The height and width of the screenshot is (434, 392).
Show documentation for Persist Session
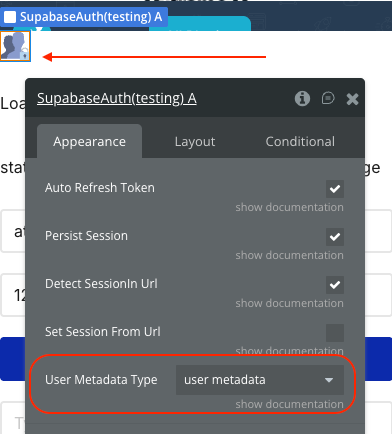289,255
